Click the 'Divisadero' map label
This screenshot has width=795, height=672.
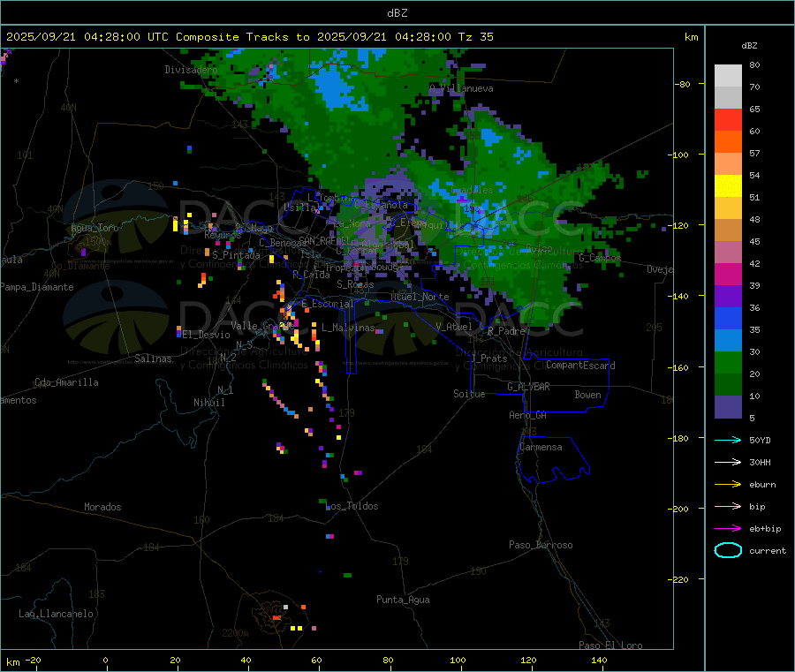[x=191, y=70]
